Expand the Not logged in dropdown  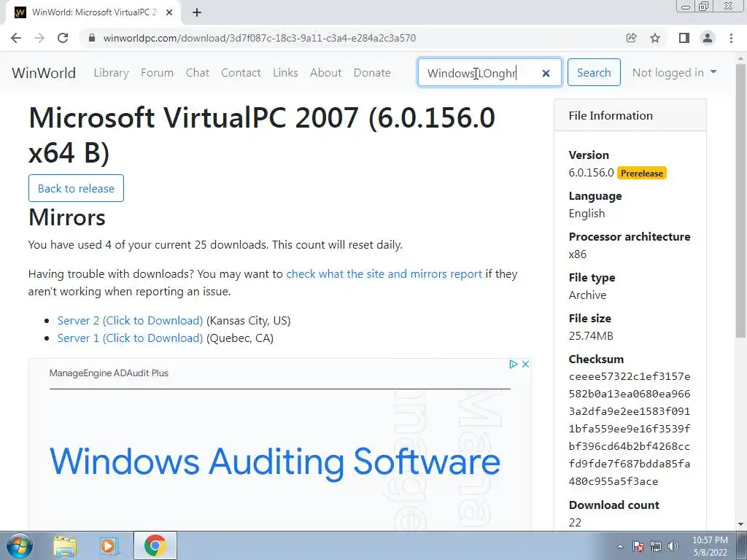coord(674,72)
